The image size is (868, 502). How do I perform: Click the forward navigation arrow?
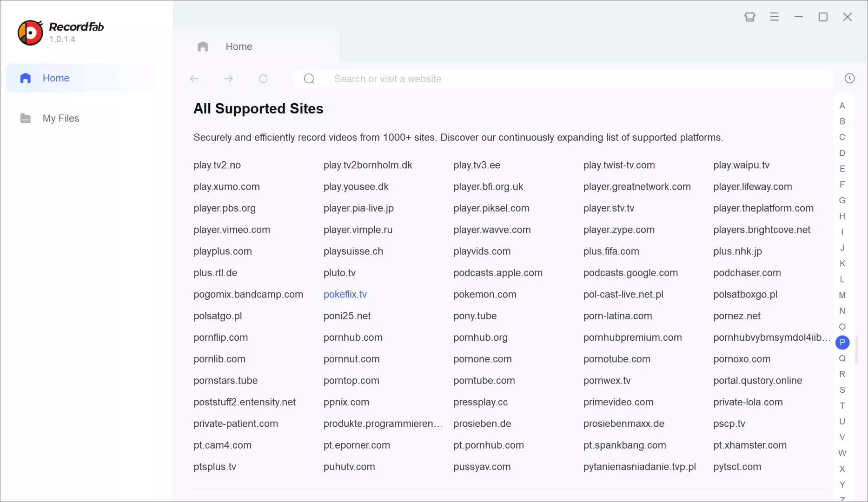(229, 79)
